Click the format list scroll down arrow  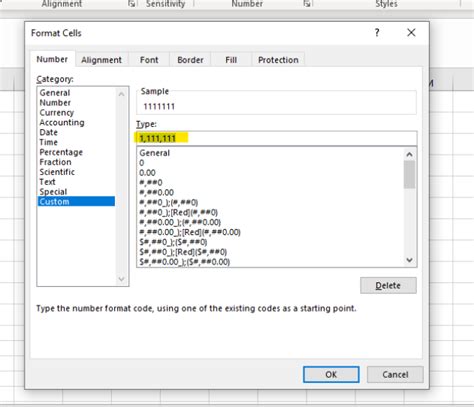coord(409,260)
